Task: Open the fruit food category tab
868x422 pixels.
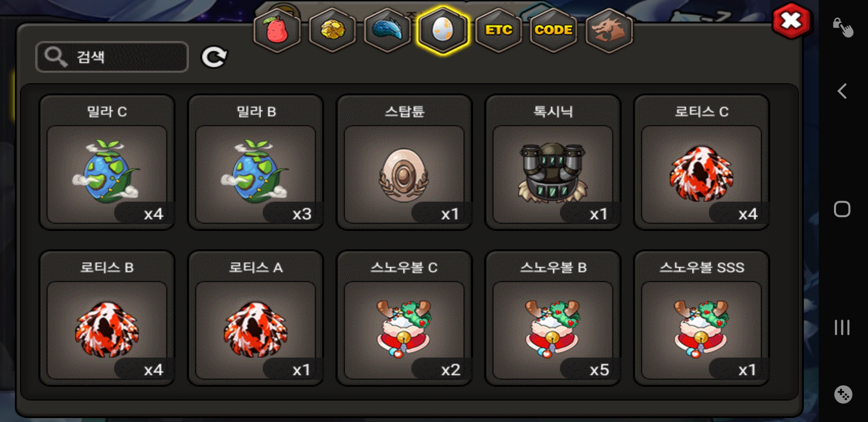Action: pos(277,30)
